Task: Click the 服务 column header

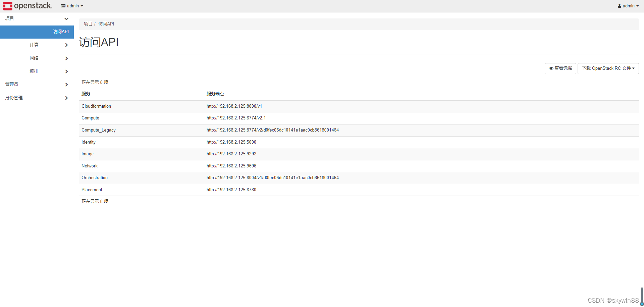Action: click(86, 94)
